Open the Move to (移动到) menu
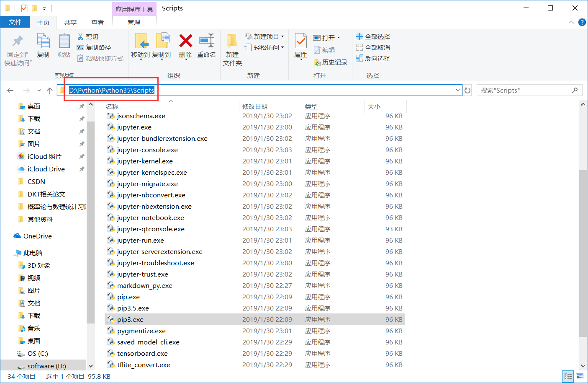This screenshot has height=383, width=588. 140,46
